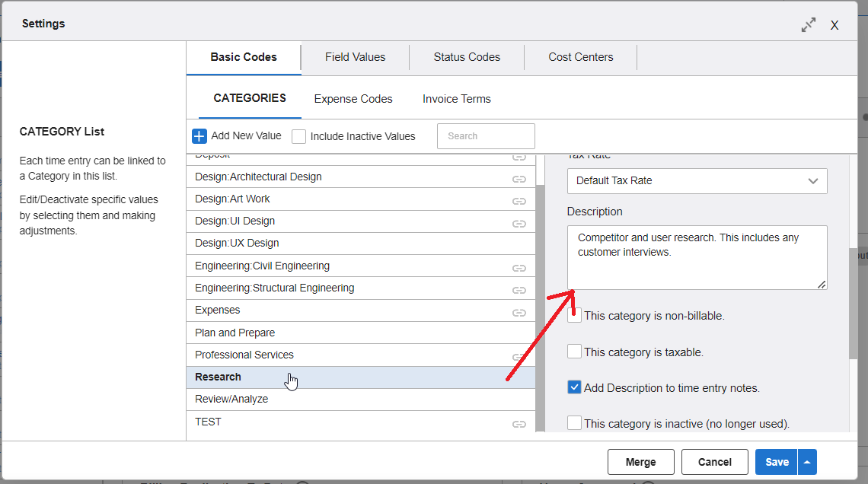Expand the Settings dialog to full size
This screenshot has height=484, width=868.
point(809,24)
